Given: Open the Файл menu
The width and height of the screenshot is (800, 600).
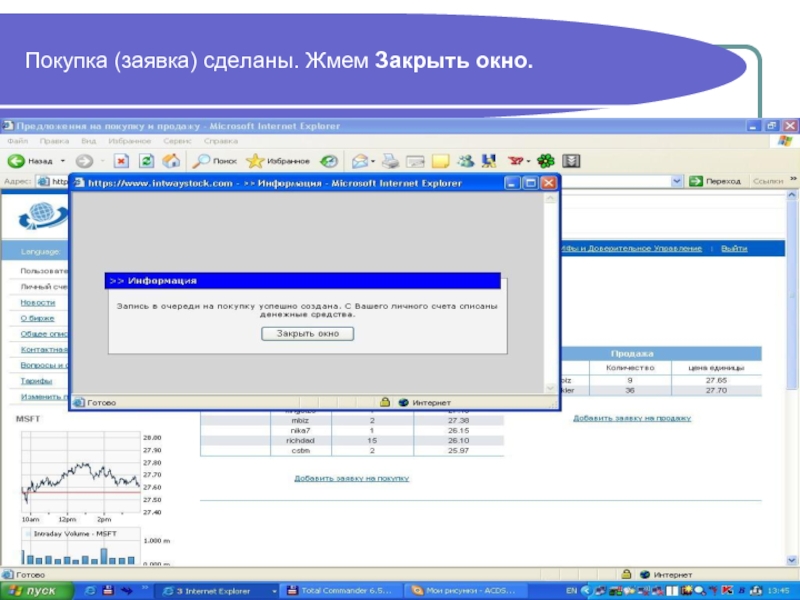Looking at the screenshot, I should (17, 141).
